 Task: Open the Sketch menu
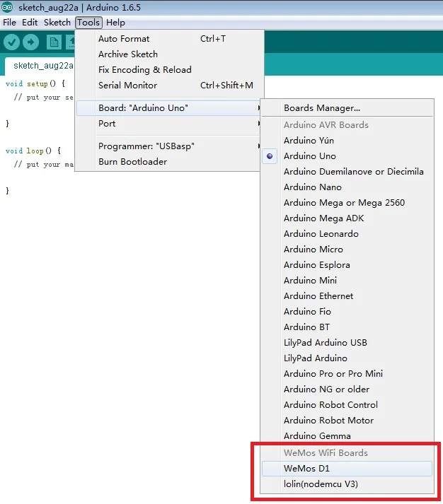[x=57, y=23]
